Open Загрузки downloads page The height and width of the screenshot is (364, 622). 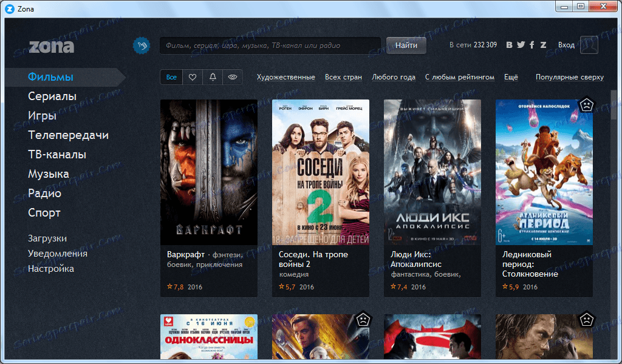coord(47,238)
